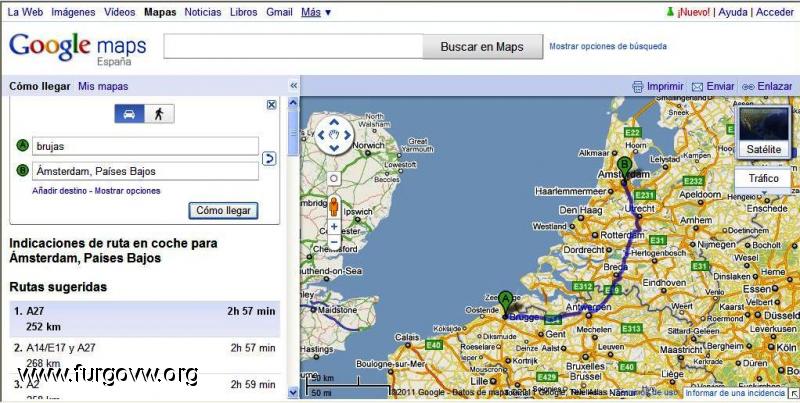Open Imágenes in top bar
The width and height of the screenshot is (800, 403).
point(73,12)
